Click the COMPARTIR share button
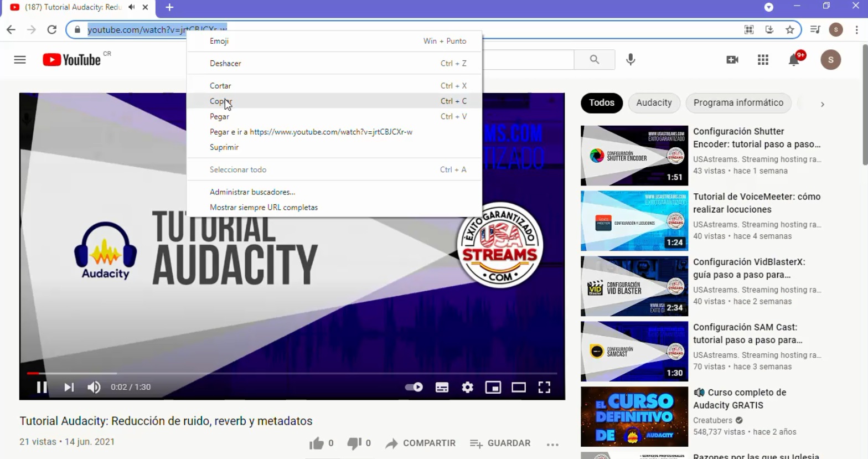 pos(421,443)
